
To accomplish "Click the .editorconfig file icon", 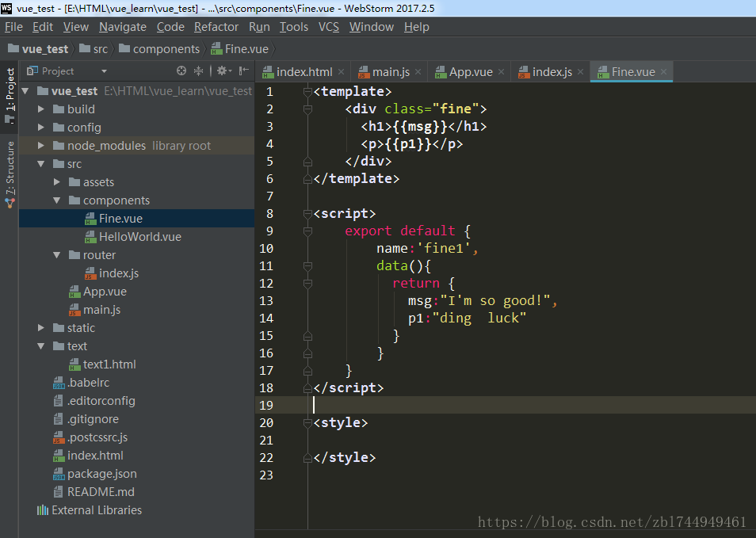I will point(59,401).
